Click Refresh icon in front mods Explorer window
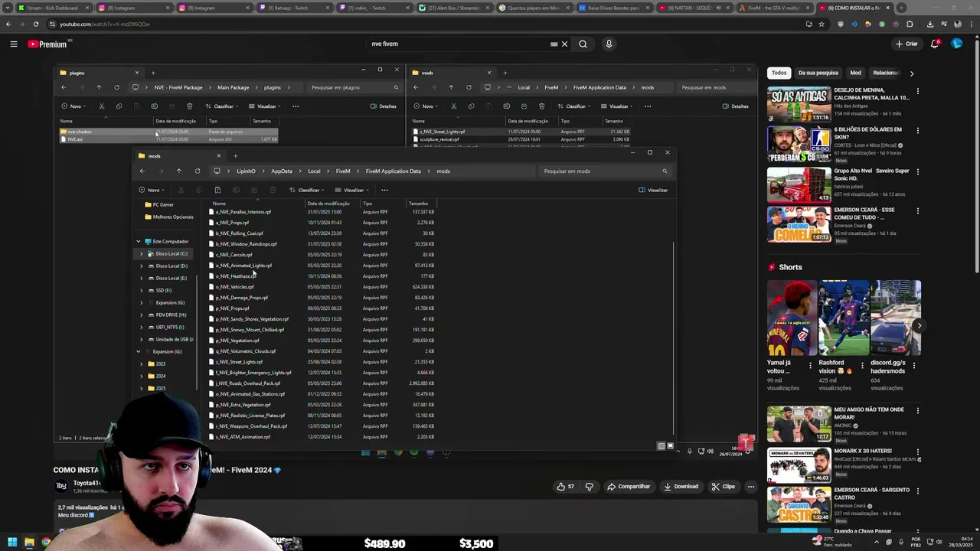 (198, 171)
